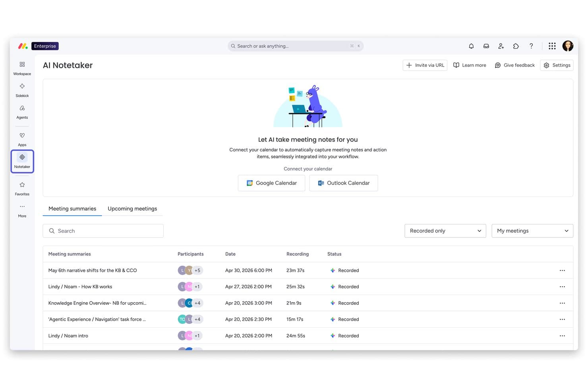Switch to the Meeting summaries tab
This screenshot has width=588, height=392.
(72, 209)
